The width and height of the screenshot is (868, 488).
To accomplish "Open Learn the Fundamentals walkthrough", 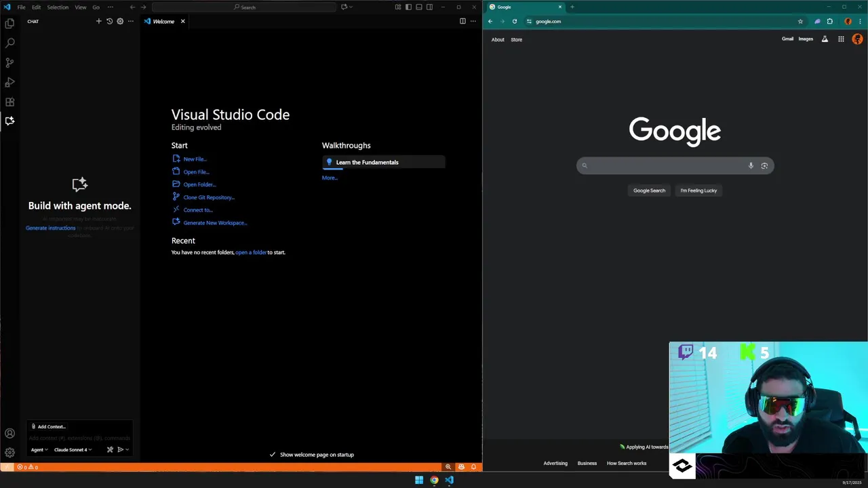I will point(384,162).
